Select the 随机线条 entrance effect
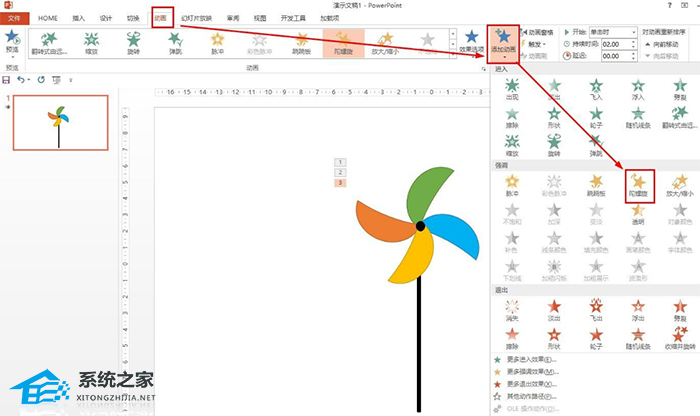The height and width of the screenshot is (416, 700). tap(638, 117)
